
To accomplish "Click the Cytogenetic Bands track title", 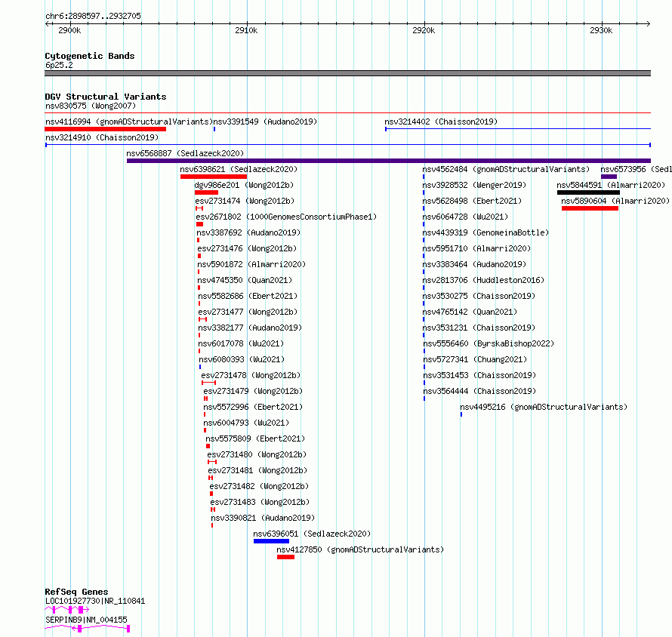I will 90,56.
